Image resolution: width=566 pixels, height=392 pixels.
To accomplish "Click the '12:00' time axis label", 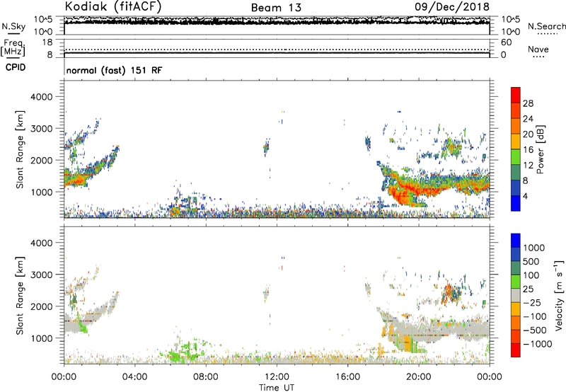I will (277, 376).
